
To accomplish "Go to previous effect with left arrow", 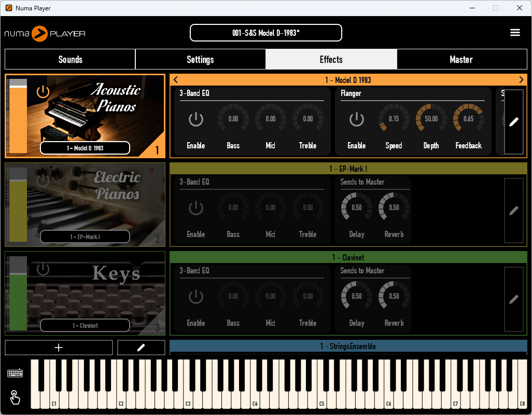I will pos(175,80).
